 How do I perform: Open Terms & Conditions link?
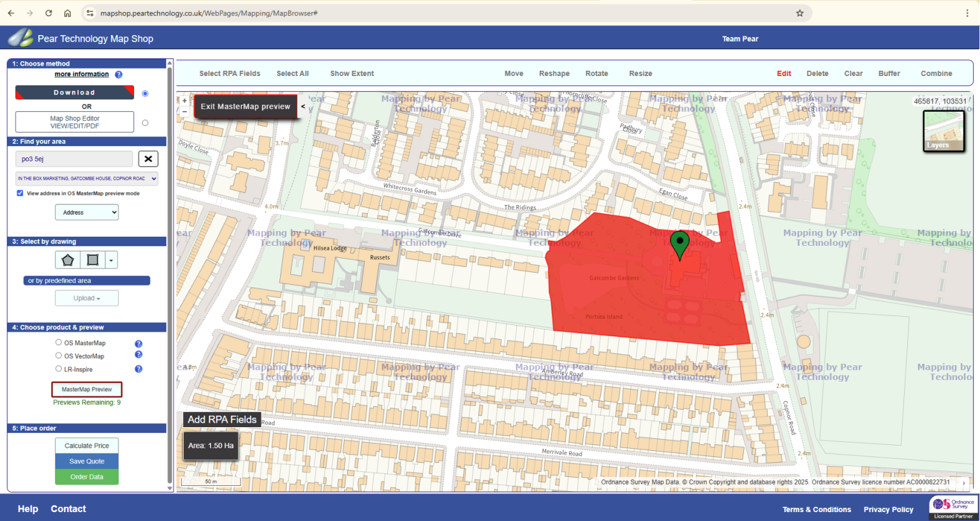(817, 510)
